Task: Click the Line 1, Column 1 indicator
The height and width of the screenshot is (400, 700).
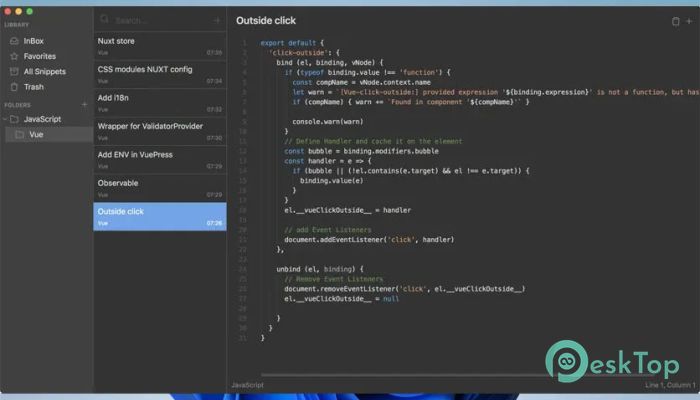Action: tap(670, 385)
